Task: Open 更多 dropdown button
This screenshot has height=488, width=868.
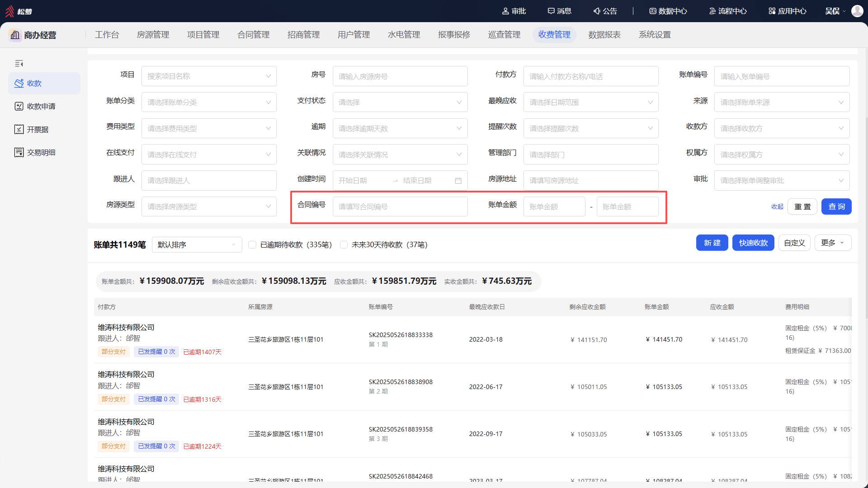Action: click(833, 243)
